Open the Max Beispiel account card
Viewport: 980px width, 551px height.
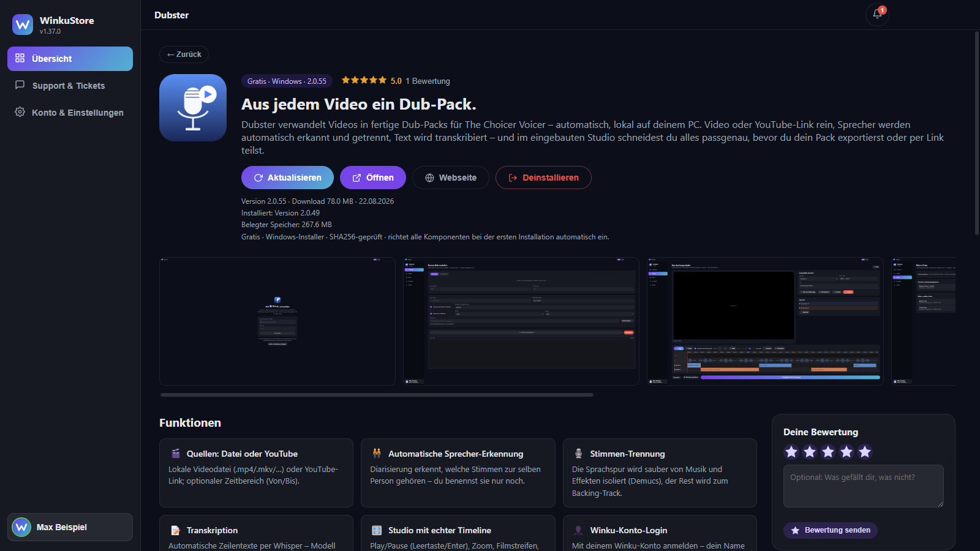[x=70, y=527]
